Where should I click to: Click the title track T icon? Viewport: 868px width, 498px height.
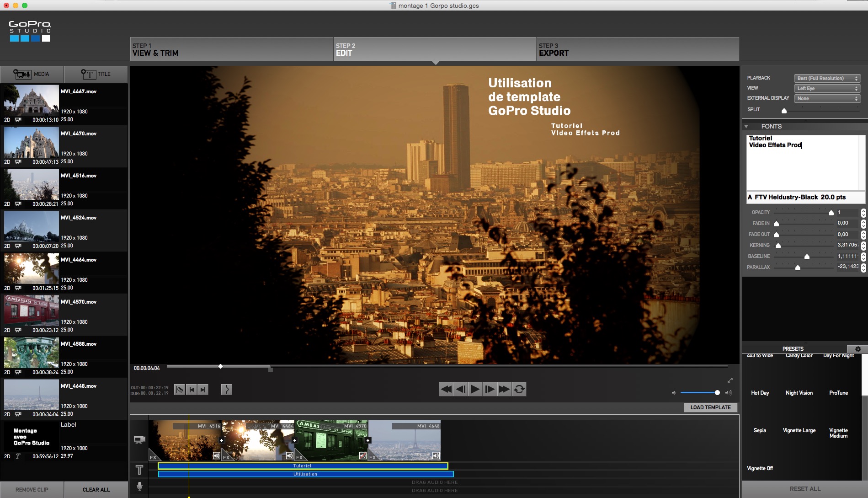coord(139,470)
